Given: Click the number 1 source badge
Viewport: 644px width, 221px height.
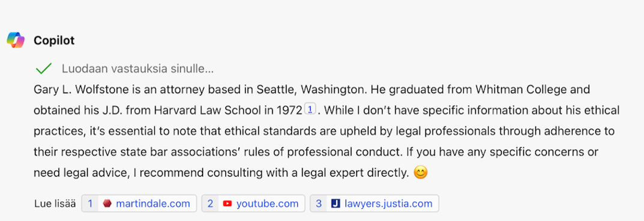Looking at the screenshot, I should pos(90,204).
